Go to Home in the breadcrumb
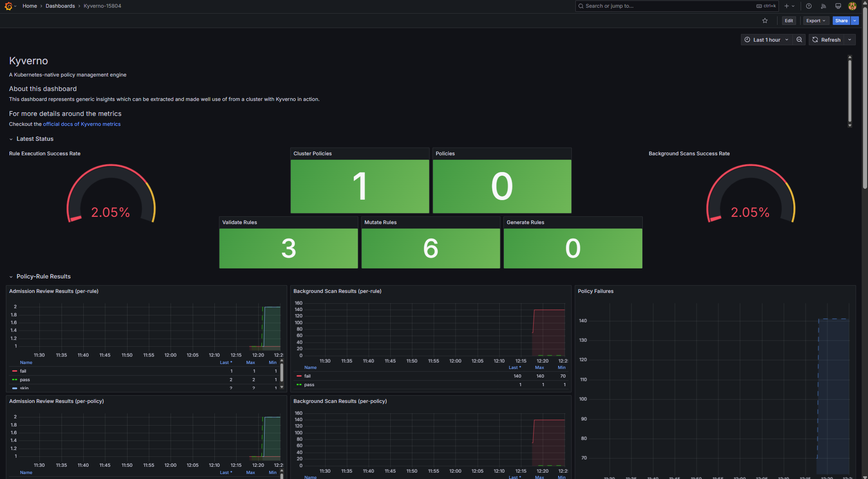The width and height of the screenshot is (868, 479). tap(30, 6)
